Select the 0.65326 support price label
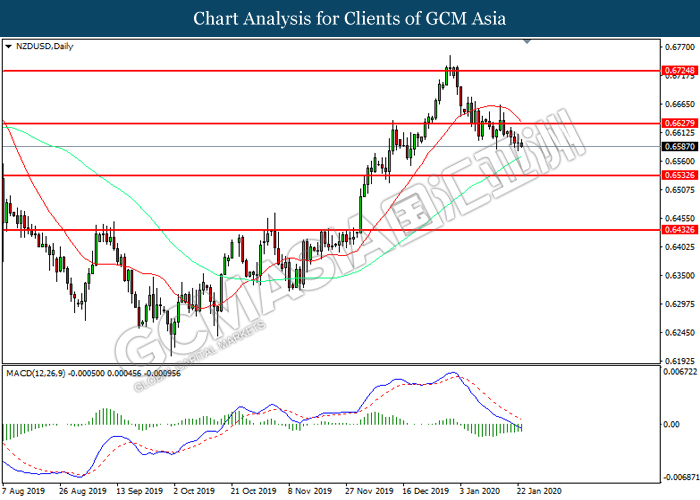 tap(679, 175)
